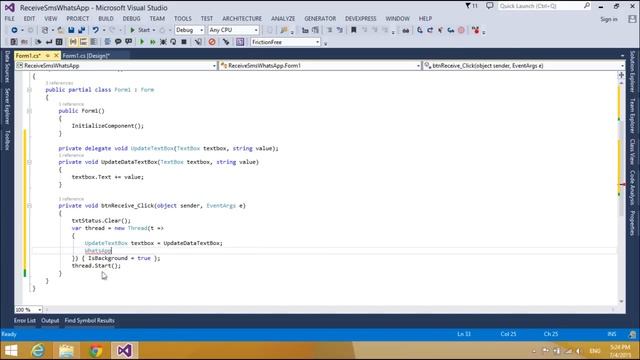640x360 pixels.
Task: Click the bug-shaped debug icon
Action: 163,42
